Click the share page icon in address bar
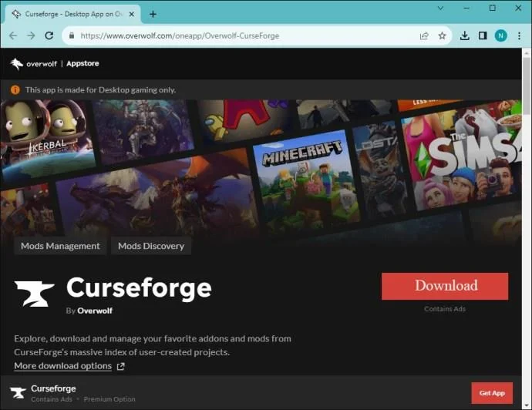532x410 pixels. click(x=424, y=35)
